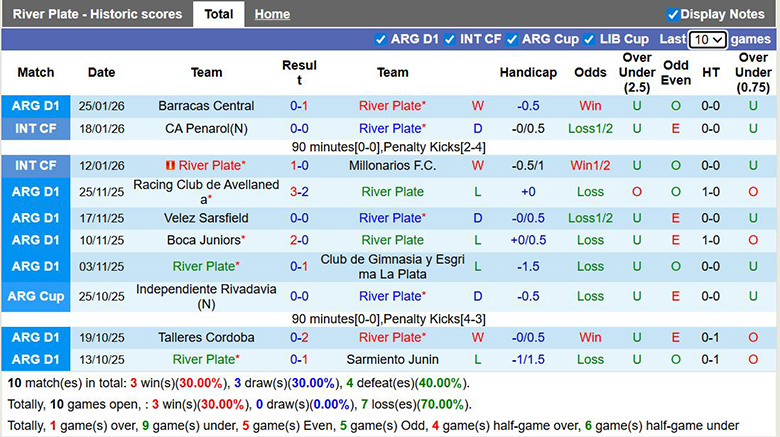Open Barracas Central team link
Screen dimensions: 780x437
(206, 106)
